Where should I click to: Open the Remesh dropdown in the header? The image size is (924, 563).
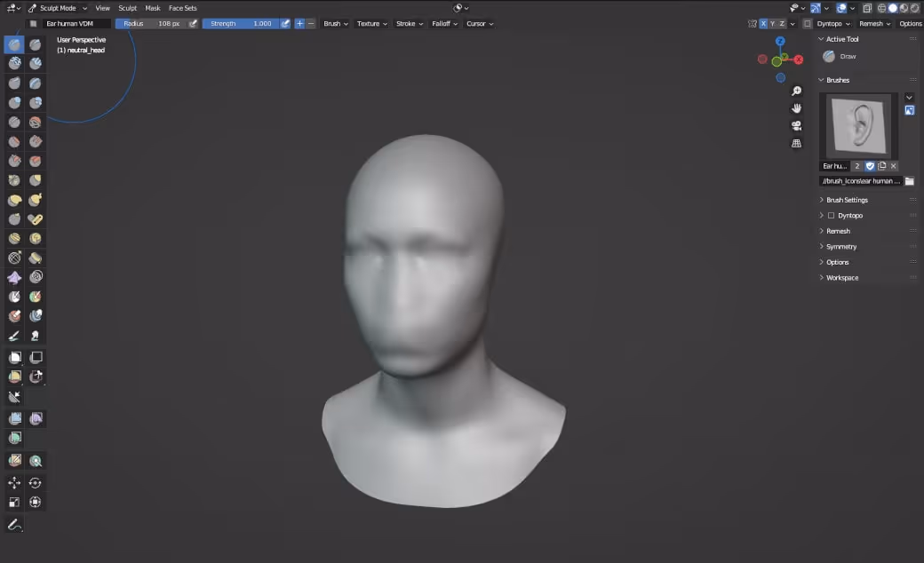pyautogui.click(x=873, y=24)
